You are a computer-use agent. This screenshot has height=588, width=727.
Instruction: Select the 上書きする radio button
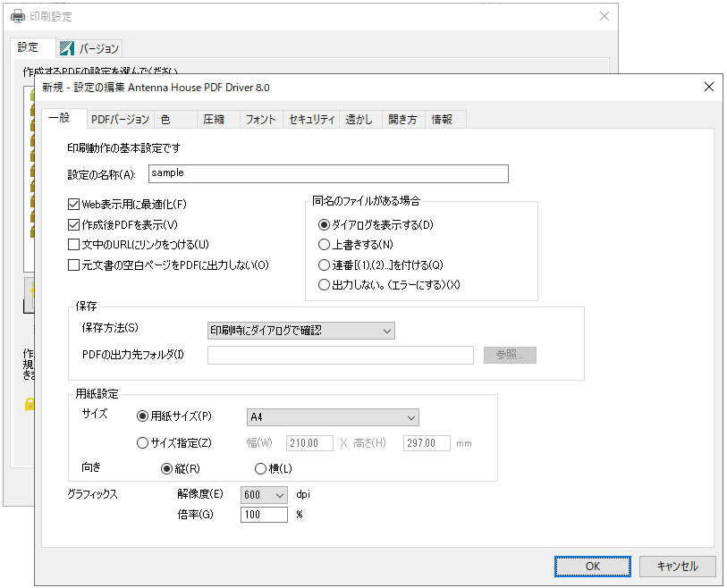[322, 243]
